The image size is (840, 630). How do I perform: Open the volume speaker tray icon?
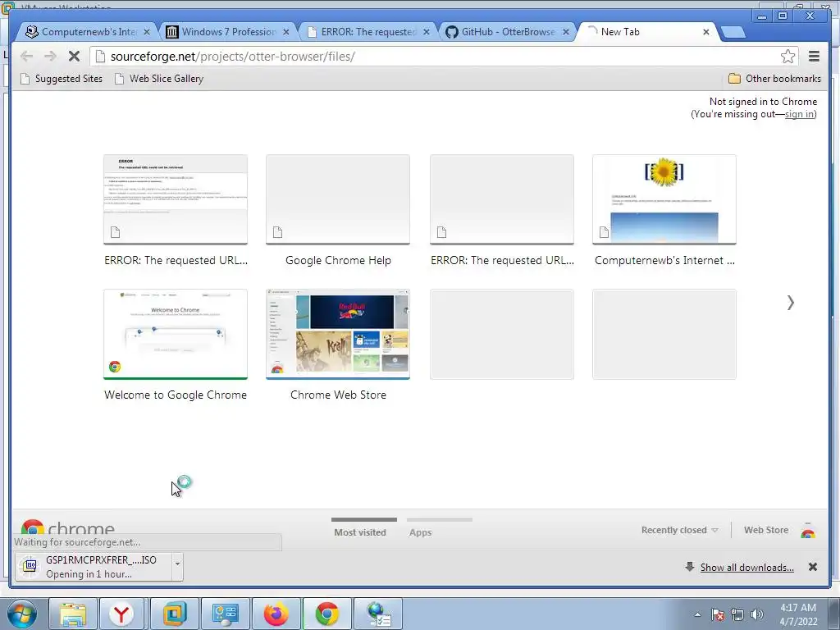(x=757, y=614)
